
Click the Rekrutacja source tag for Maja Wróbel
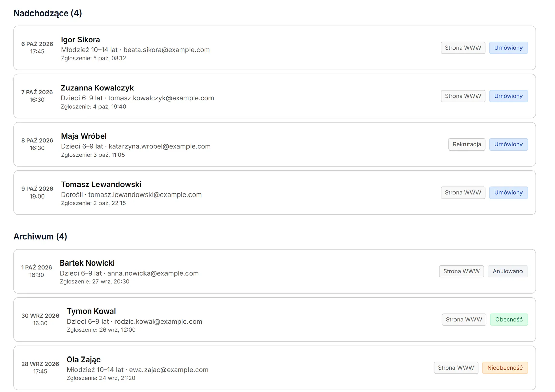[467, 144]
